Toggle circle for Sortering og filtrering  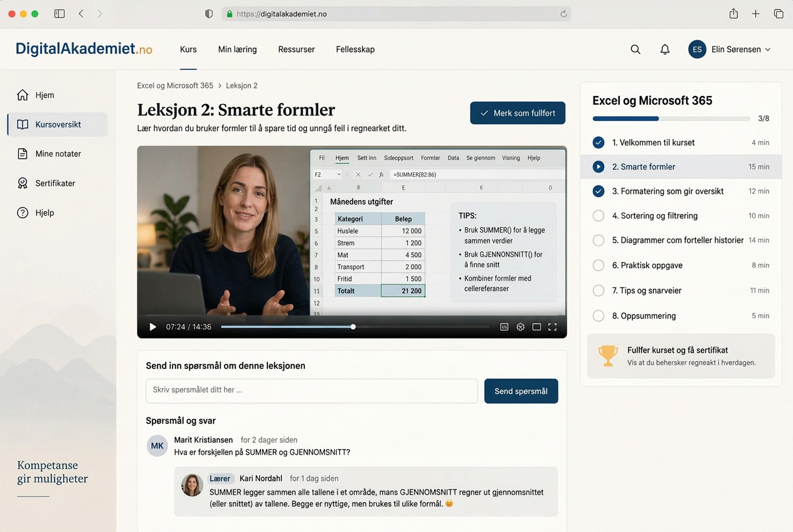599,216
